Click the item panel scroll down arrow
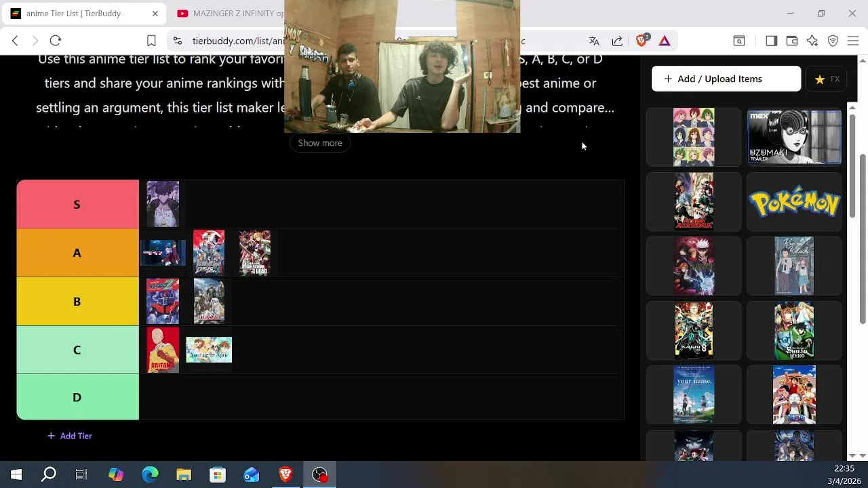 pos(853,455)
